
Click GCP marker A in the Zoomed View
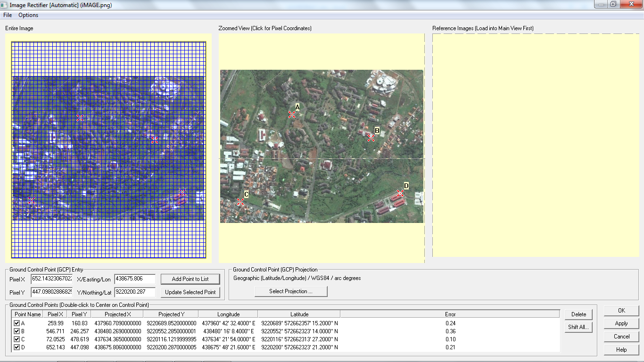tap(291, 114)
